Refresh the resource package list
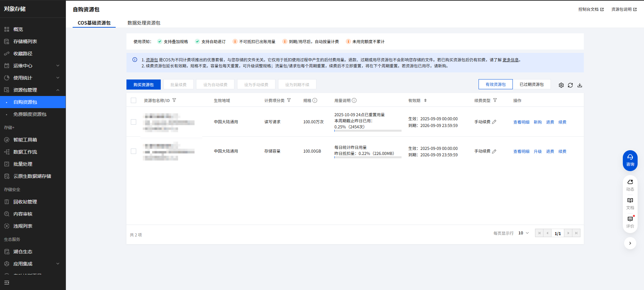 [x=570, y=85]
